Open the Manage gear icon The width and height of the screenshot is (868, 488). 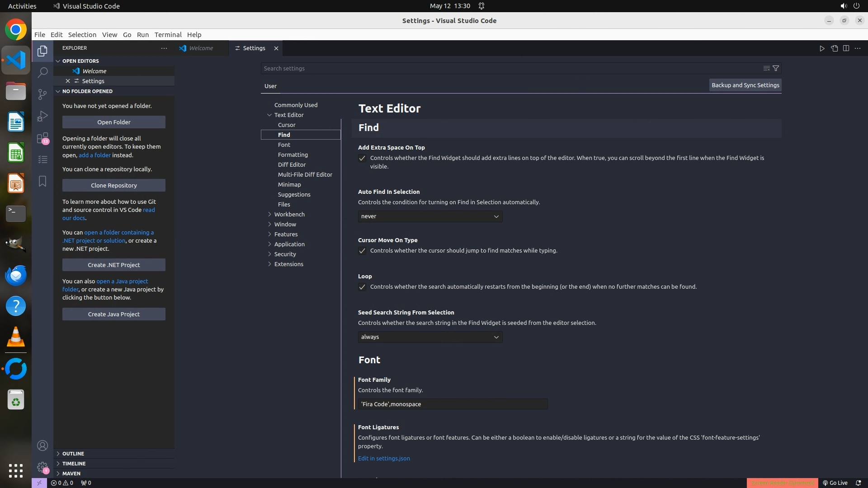pos(42,467)
